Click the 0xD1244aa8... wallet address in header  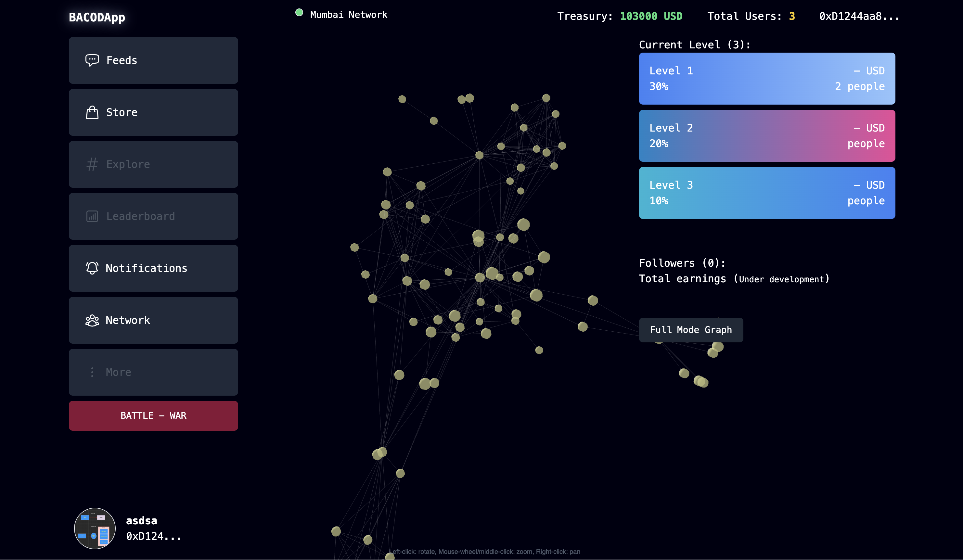point(859,16)
